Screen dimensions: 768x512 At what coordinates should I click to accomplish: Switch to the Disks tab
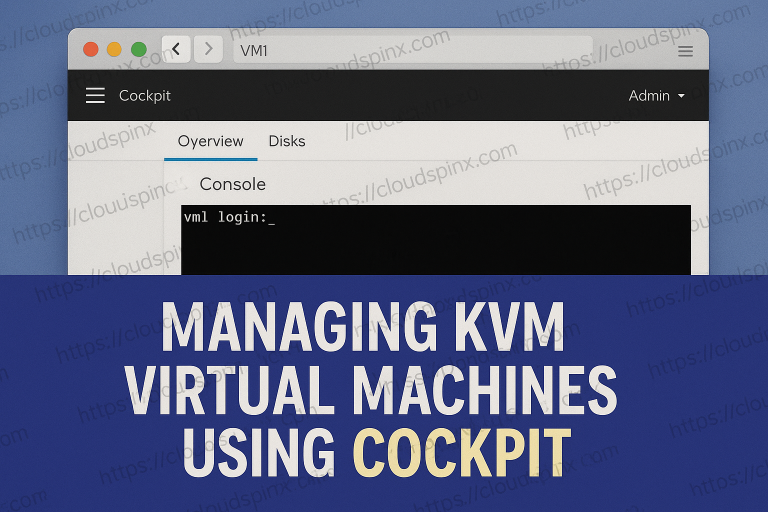[x=287, y=142]
